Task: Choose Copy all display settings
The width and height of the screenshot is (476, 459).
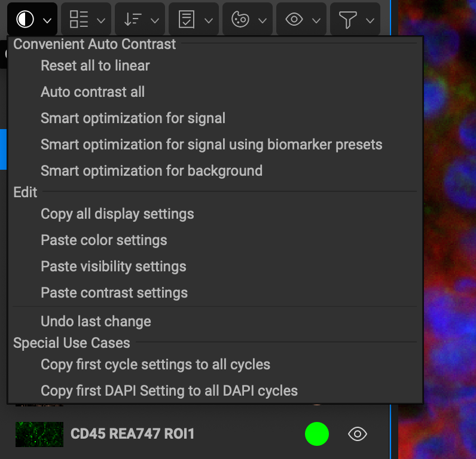Action: click(x=215, y=214)
